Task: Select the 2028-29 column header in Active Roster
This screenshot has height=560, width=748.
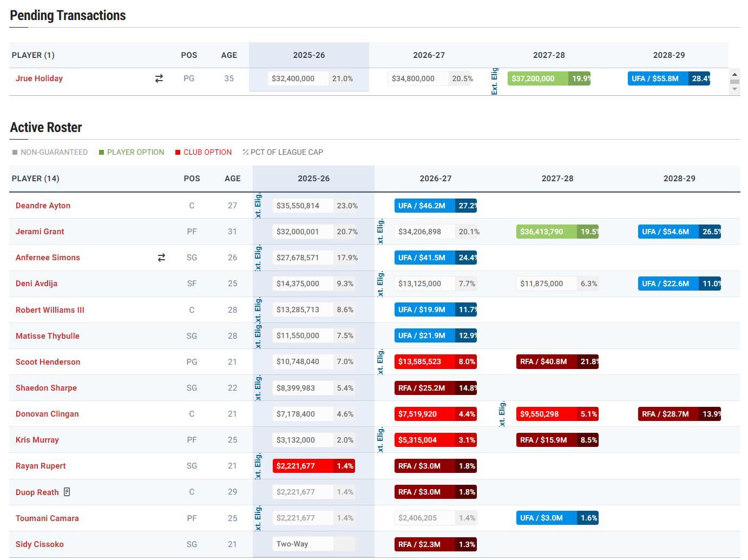Action: tap(679, 179)
